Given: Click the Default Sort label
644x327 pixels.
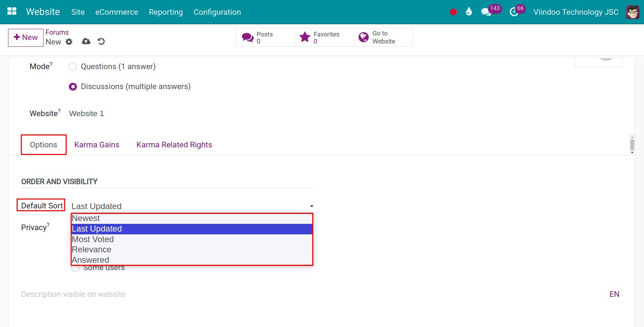Looking at the screenshot, I should [42, 206].
